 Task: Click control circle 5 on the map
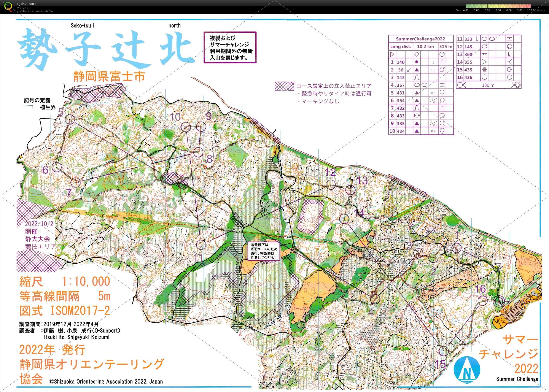pyautogui.click(x=70, y=119)
